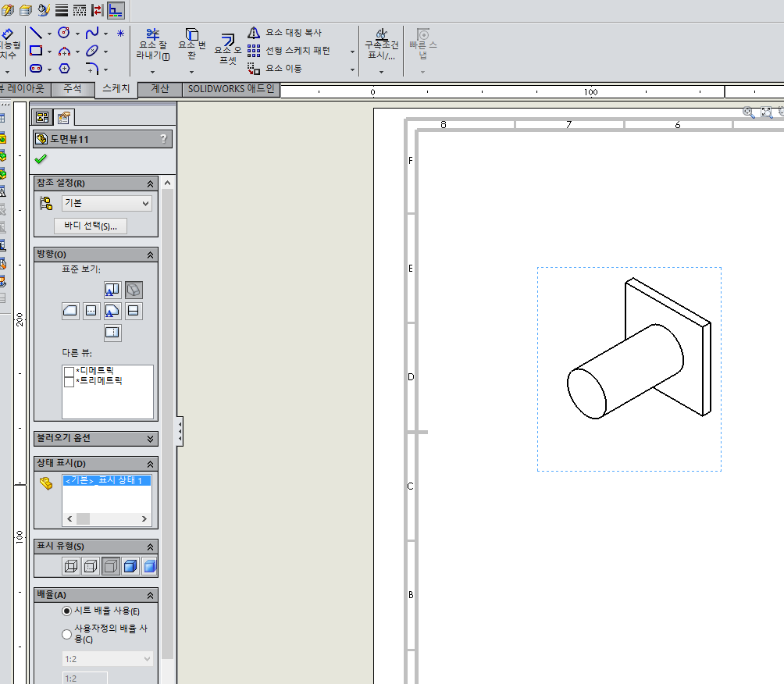The height and width of the screenshot is (684, 784).
Task: Click 구속조건 표시 display relations icon
Action: coord(382,44)
